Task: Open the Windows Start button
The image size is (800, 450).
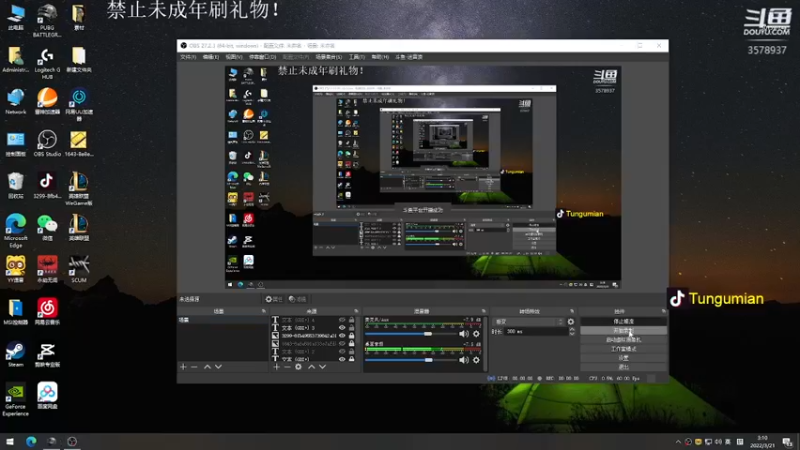Action: (x=10, y=442)
